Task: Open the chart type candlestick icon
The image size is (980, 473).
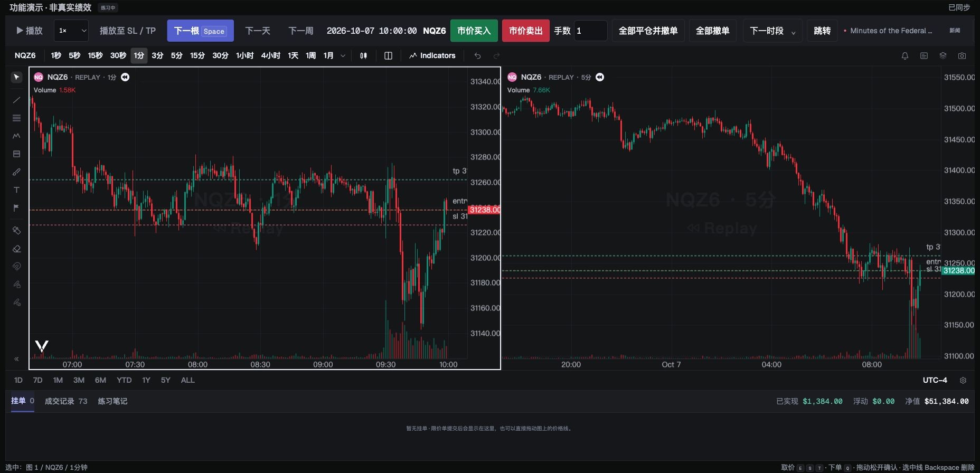Action: click(363, 55)
